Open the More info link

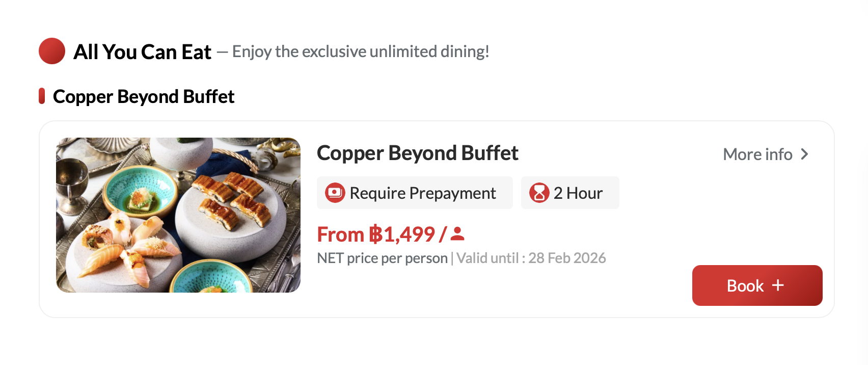click(x=757, y=154)
